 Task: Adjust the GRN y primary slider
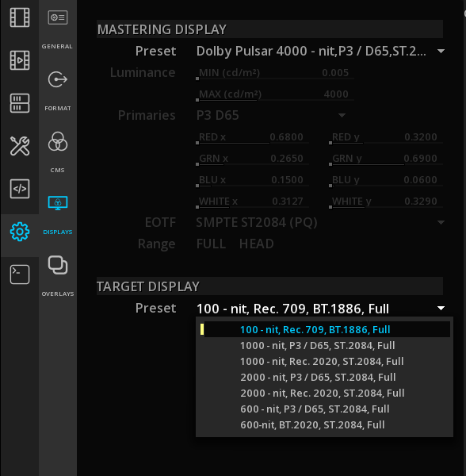pyautogui.click(x=386, y=159)
